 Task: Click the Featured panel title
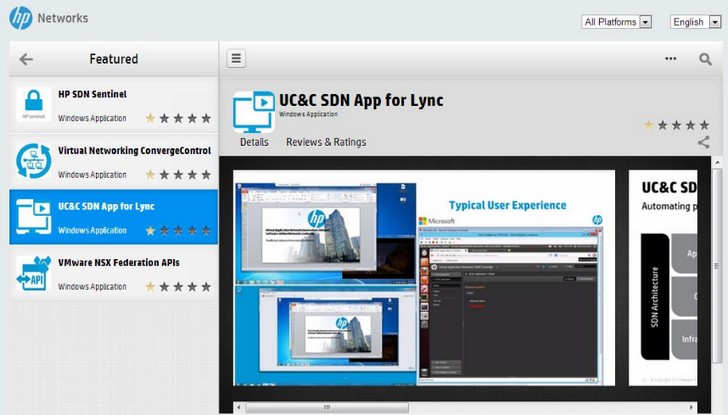114,59
